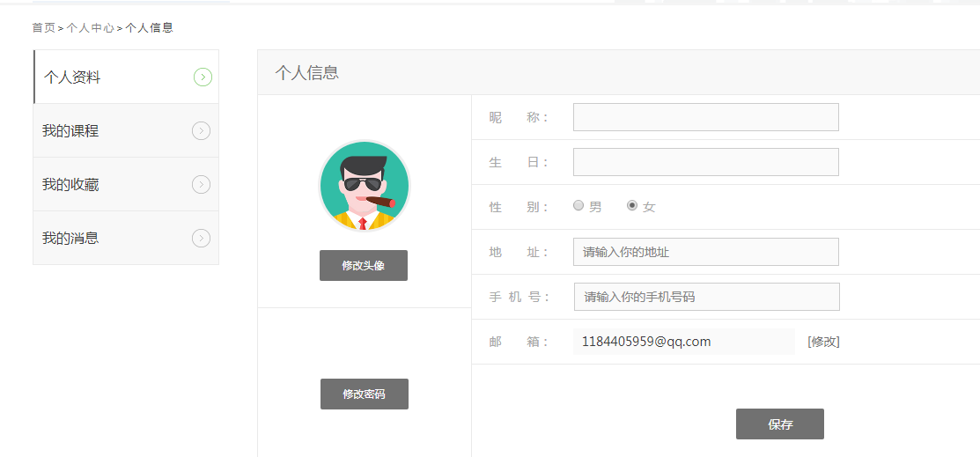The height and width of the screenshot is (457, 980).
Task: Open the 我的课程 sidebar item
Action: pyautogui.click(x=126, y=130)
